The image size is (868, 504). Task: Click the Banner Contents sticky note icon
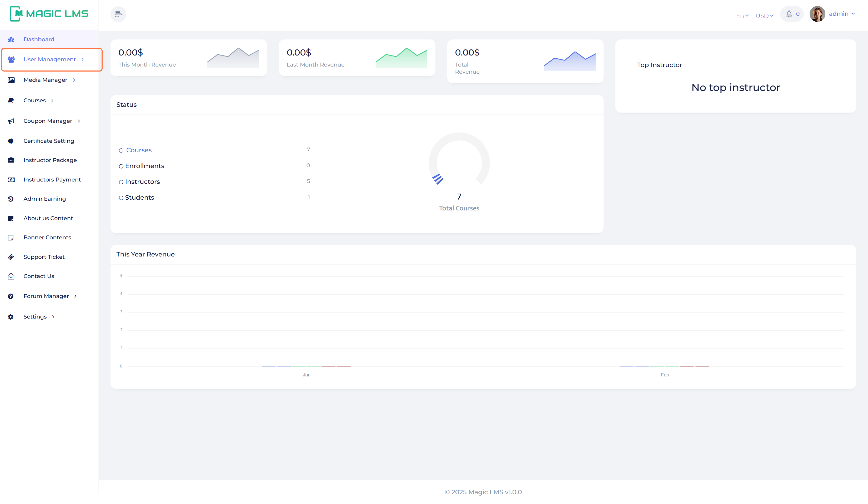tap(11, 238)
